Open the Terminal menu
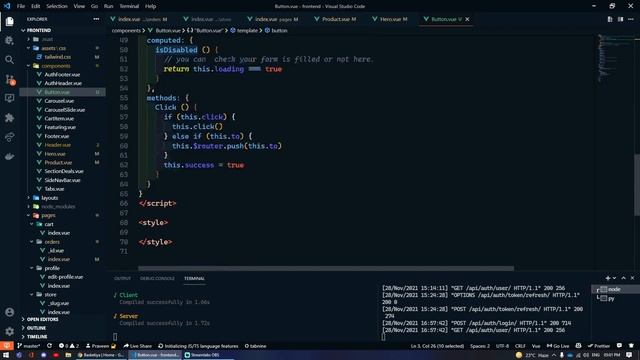Image resolution: width=640 pixels, height=360 pixels. click(129, 6)
